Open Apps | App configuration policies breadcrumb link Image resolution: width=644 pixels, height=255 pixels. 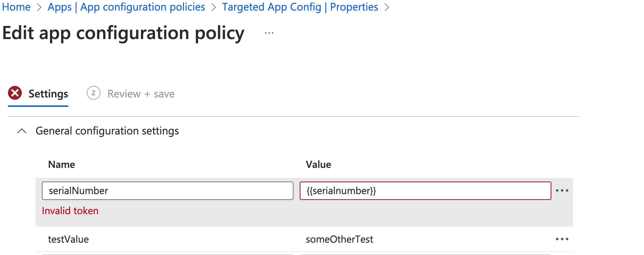click(x=126, y=7)
